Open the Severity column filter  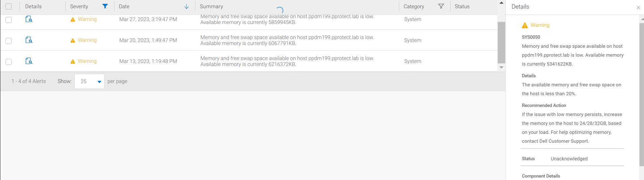click(105, 6)
